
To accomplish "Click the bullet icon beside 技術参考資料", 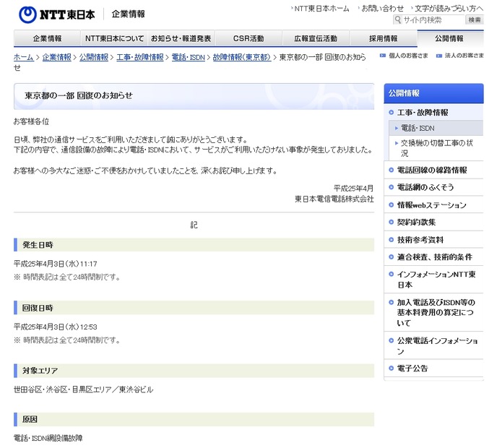I will point(391,240).
